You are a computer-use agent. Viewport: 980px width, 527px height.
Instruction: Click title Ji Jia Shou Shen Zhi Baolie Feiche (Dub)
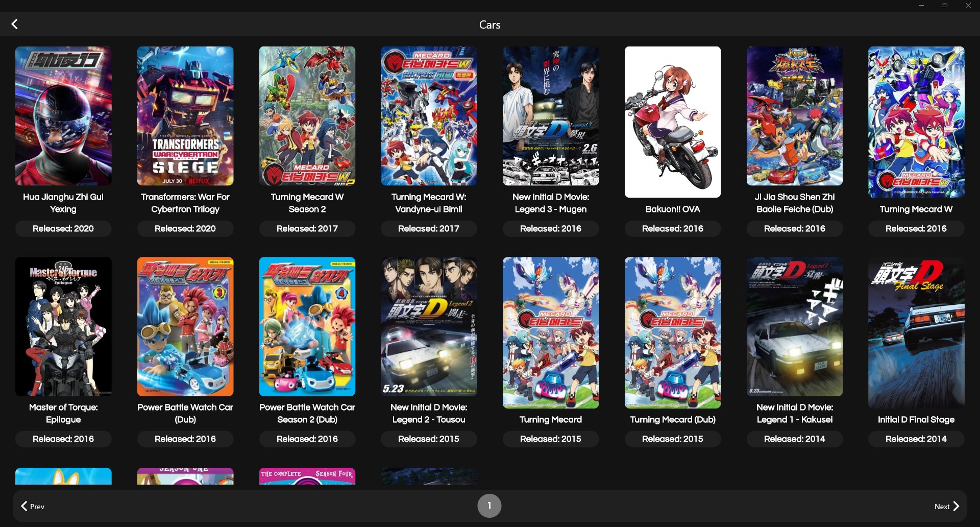click(795, 203)
